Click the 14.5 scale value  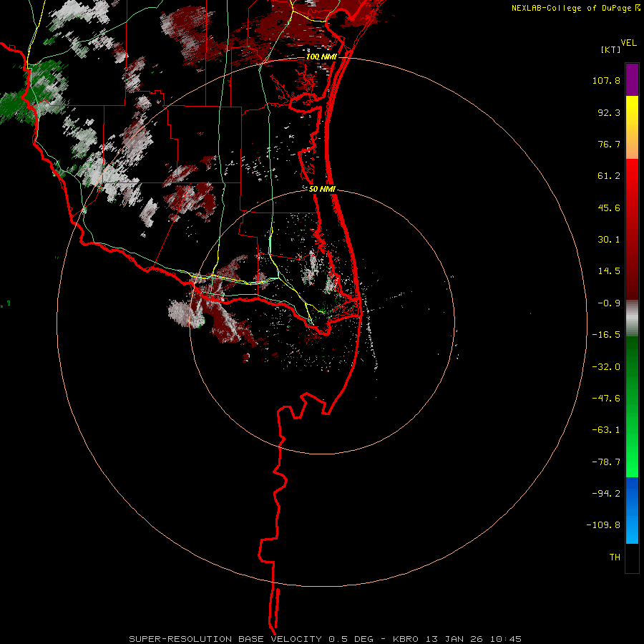pos(609,271)
